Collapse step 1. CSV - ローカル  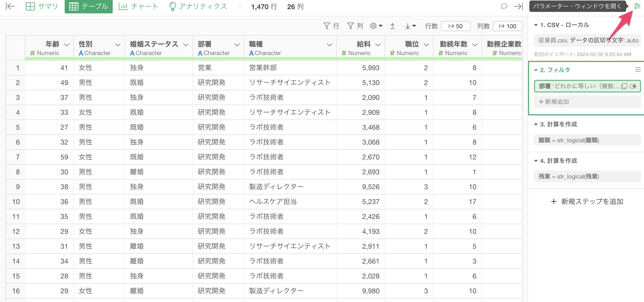click(x=536, y=25)
